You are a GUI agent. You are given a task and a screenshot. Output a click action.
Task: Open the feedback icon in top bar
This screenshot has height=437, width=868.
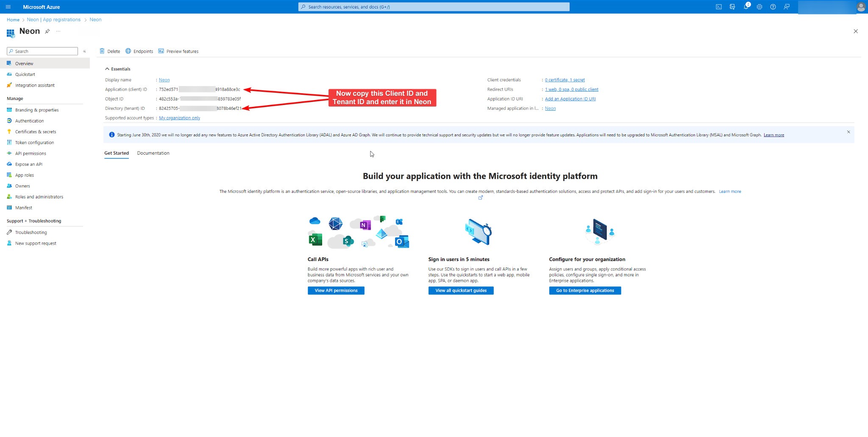click(x=787, y=7)
